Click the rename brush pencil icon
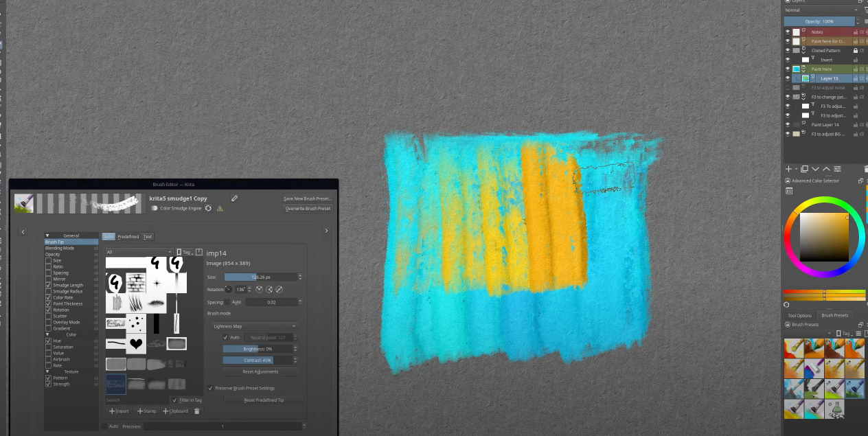The image size is (868, 436). point(234,198)
